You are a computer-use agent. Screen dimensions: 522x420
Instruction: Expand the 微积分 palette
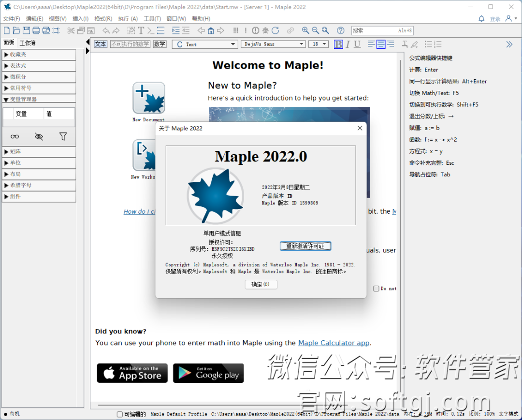pos(39,77)
